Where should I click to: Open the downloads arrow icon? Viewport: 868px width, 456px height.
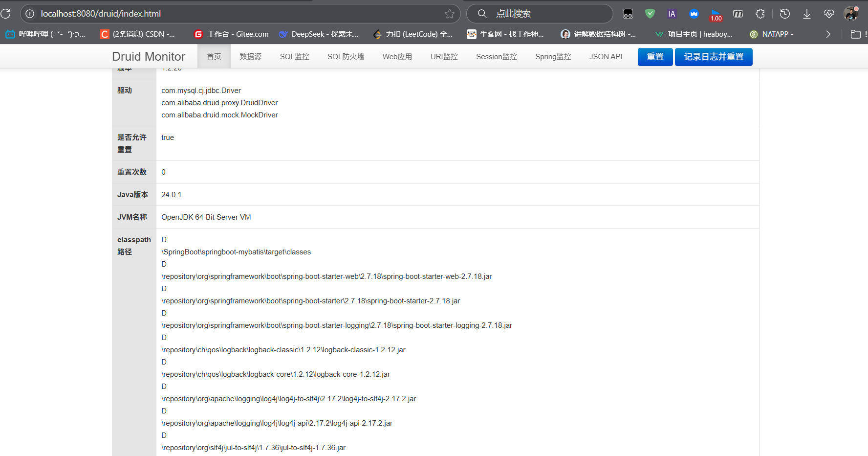(x=807, y=14)
